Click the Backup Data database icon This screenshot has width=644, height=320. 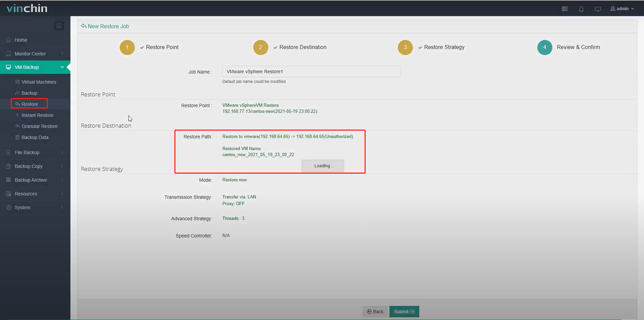point(17,137)
